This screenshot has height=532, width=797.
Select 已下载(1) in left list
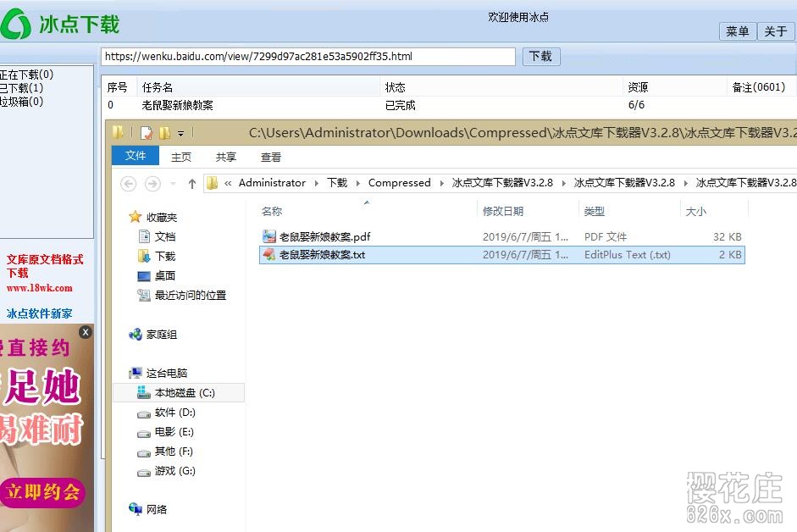[x=21, y=88]
